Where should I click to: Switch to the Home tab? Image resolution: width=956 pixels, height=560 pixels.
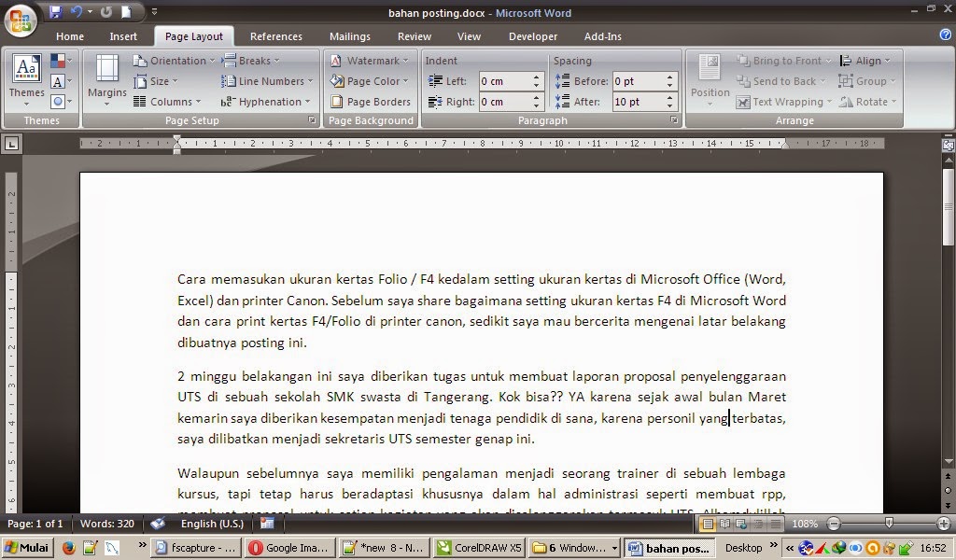point(69,36)
